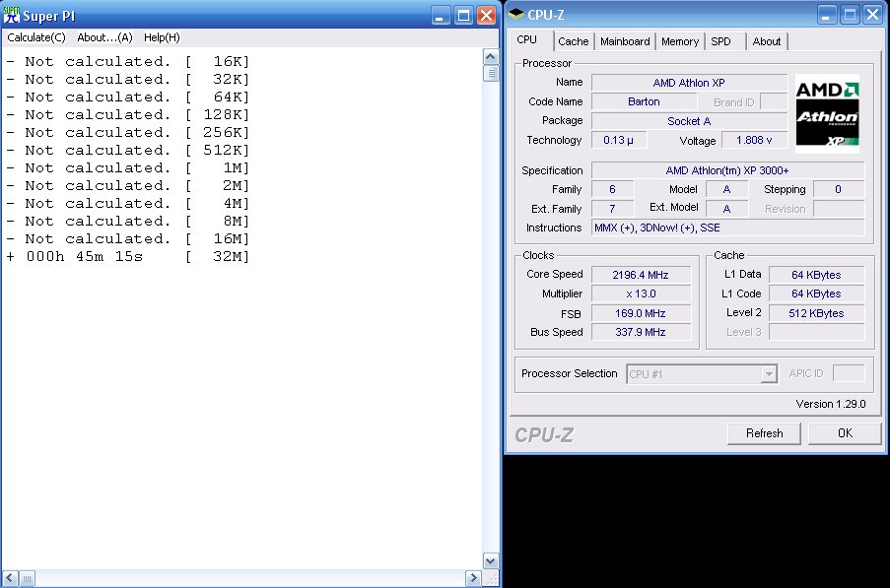
Task: Click the Ext. Family value '7'
Action: coord(612,209)
